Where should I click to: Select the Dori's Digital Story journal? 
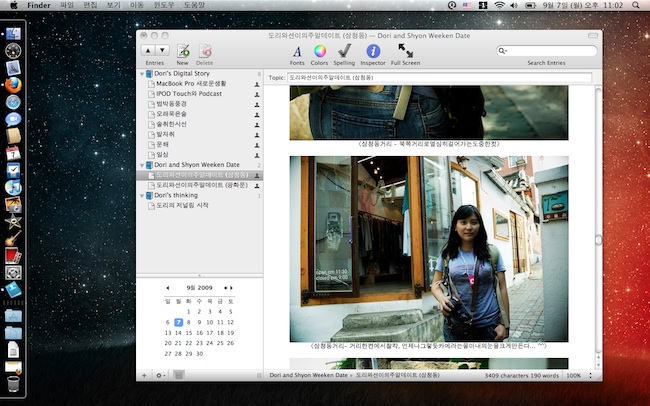[182, 73]
